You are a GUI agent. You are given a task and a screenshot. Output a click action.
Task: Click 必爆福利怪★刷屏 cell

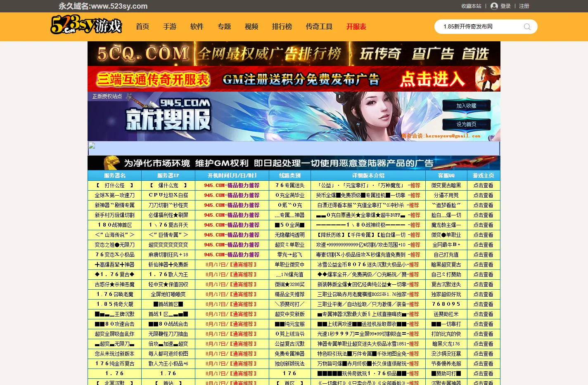(x=168, y=215)
